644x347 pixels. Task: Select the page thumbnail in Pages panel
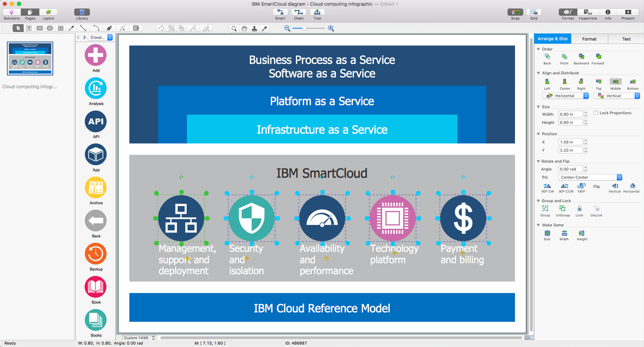click(x=30, y=59)
